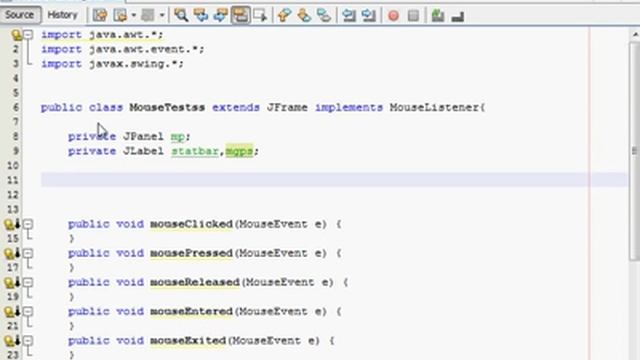Click the mouseClicked method name
The height and width of the screenshot is (360, 640).
pyautogui.click(x=191, y=224)
